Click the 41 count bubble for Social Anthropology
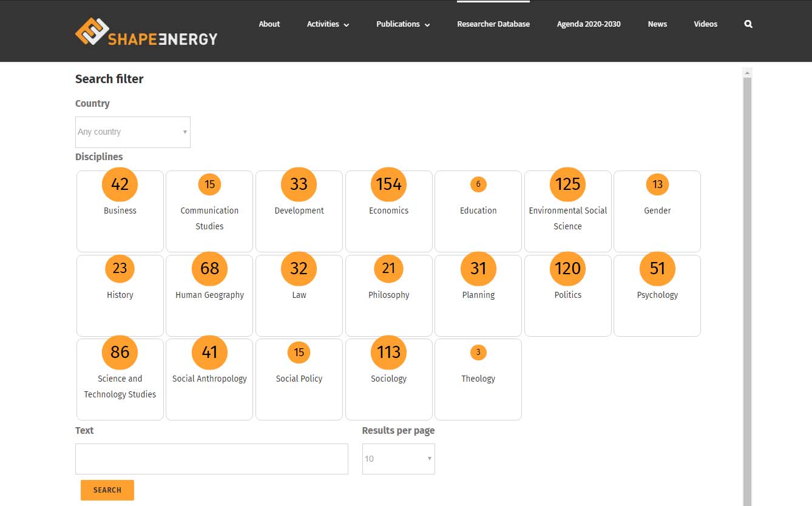This screenshot has width=812, height=506. (x=209, y=353)
